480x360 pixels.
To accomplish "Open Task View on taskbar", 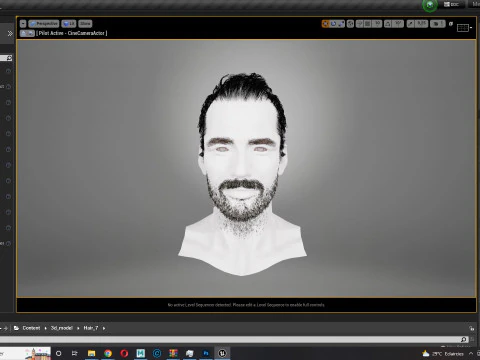I will pos(75,353).
